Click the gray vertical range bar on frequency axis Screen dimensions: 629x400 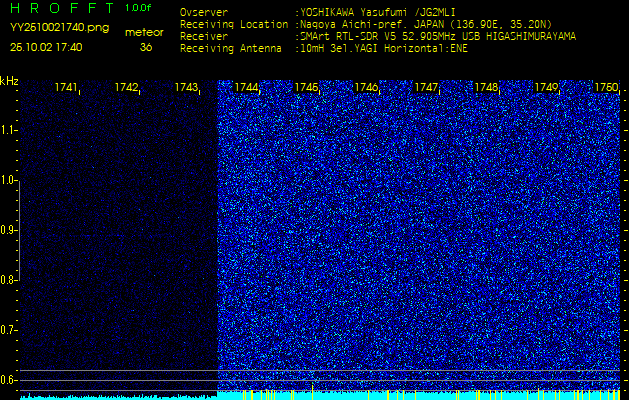click(19, 230)
